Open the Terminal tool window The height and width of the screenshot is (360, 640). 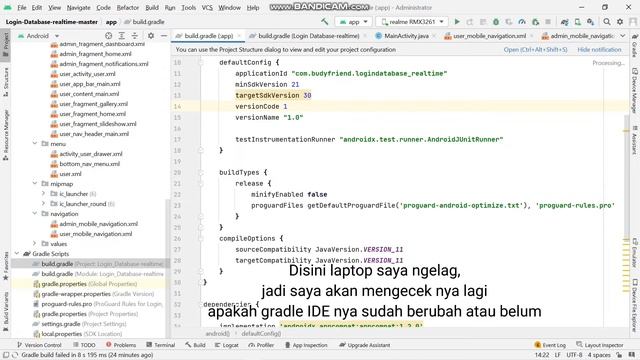160,345
